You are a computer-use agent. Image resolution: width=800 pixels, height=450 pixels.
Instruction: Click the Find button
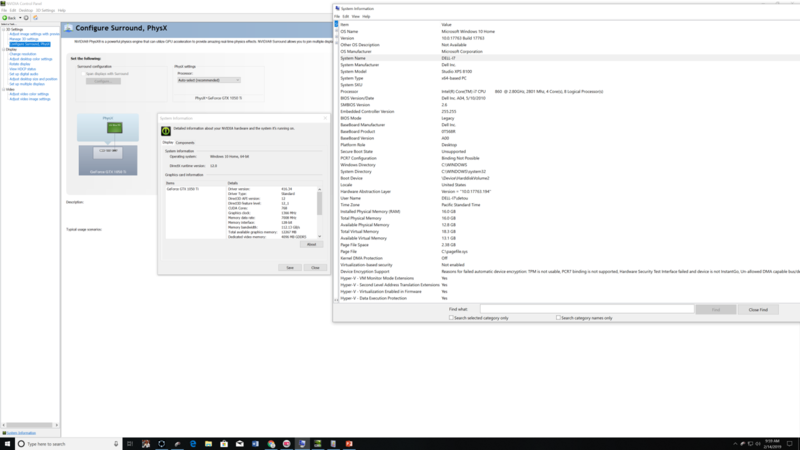click(716, 310)
